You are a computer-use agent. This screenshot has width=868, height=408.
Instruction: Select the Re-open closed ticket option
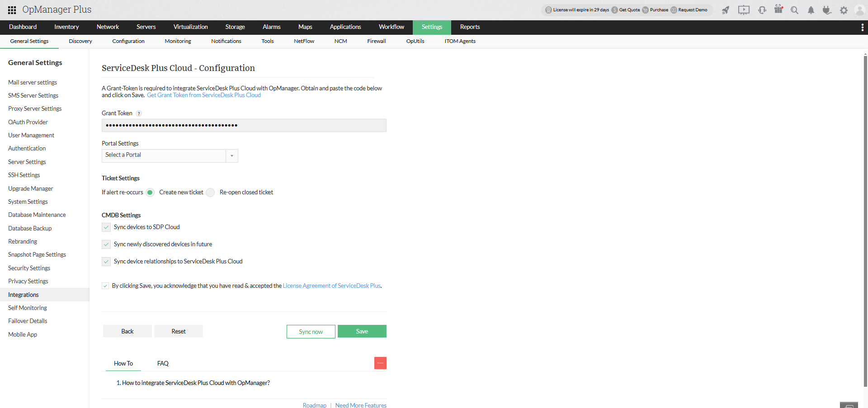point(211,192)
